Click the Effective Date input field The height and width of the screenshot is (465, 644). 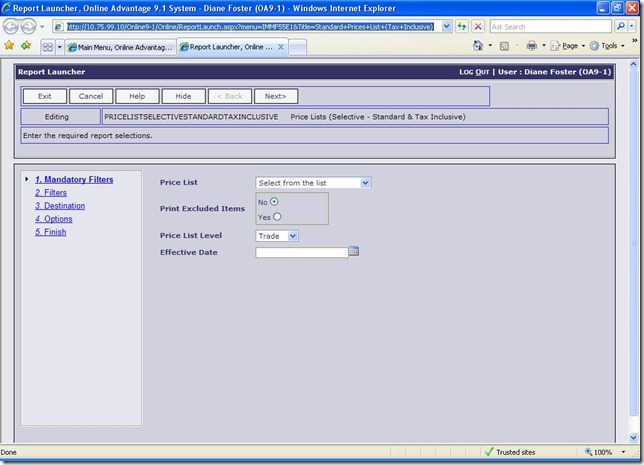[x=301, y=252]
